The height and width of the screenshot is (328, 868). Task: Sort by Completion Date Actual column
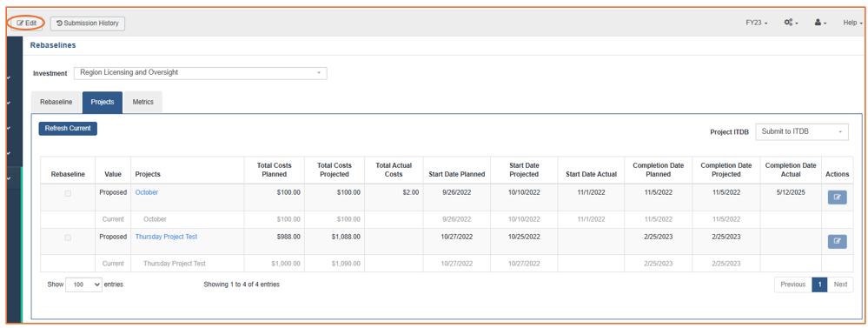(x=791, y=170)
